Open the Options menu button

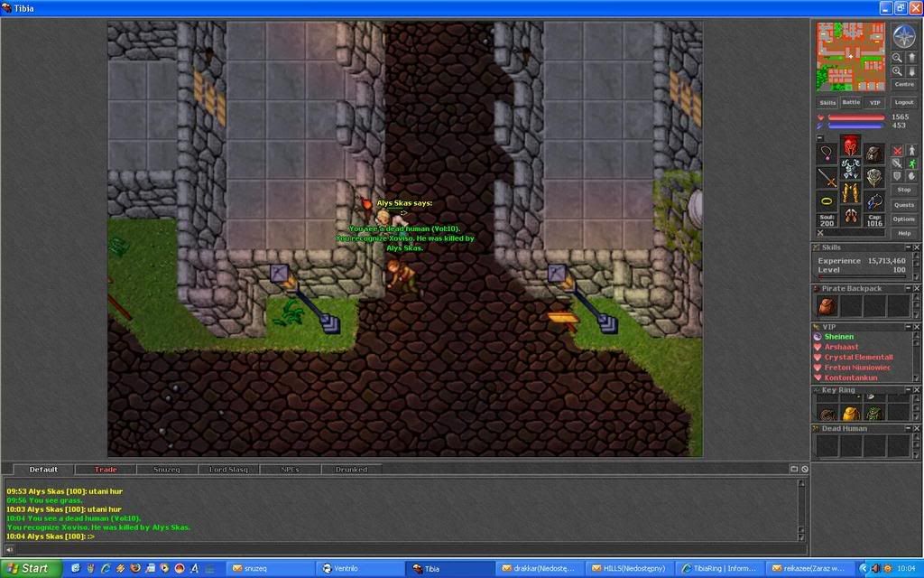click(x=904, y=219)
